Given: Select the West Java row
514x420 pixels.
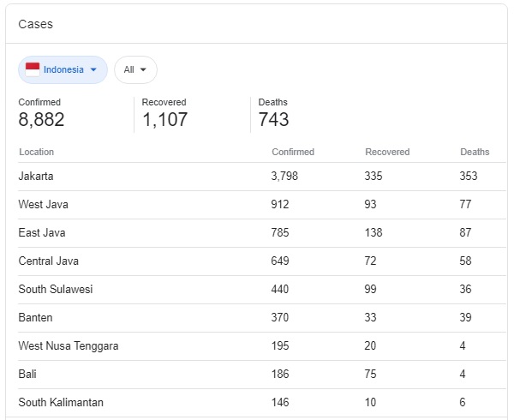Looking at the screenshot, I should [262, 205].
